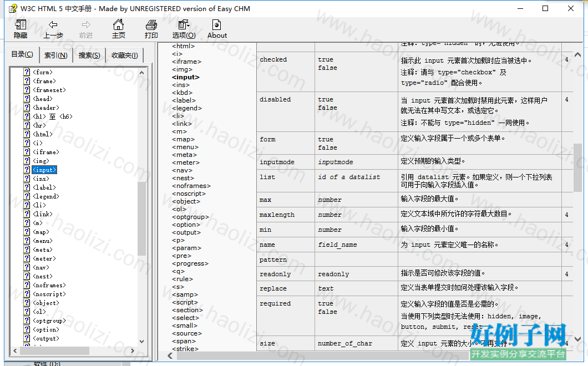Image resolution: width=588 pixels, height=366 pixels.
Task: Click the help icon beside <ins>
Action: click(x=27, y=179)
